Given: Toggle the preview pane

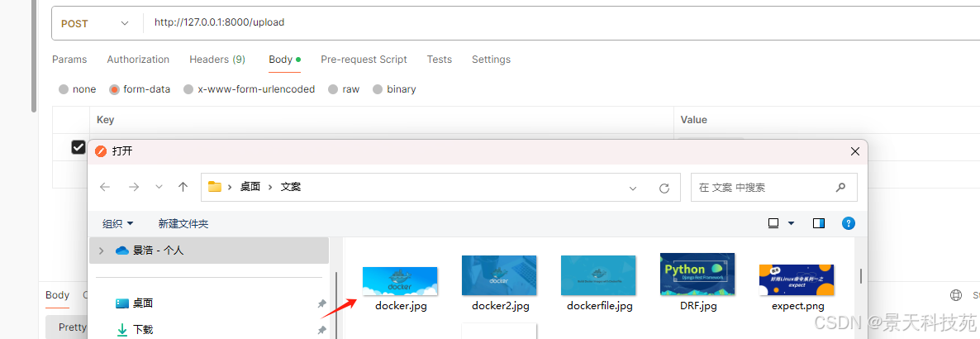Looking at the screenshot, I should [819, 223].
